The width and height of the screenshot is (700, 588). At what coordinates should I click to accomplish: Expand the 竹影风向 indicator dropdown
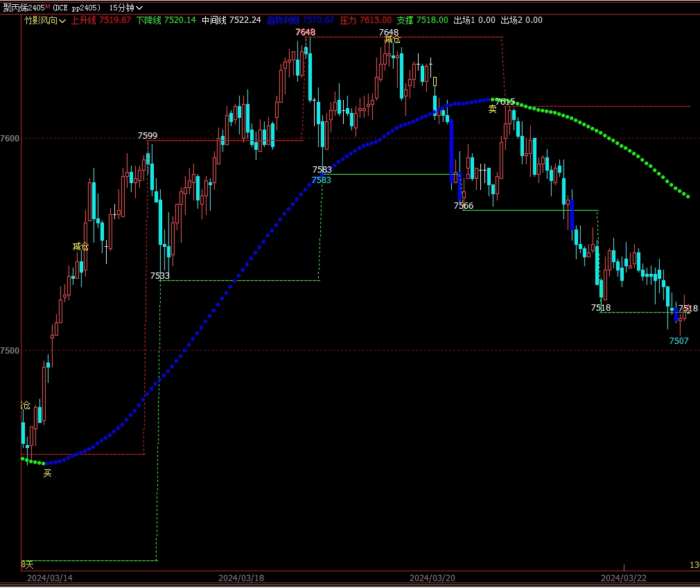[45, 21]
